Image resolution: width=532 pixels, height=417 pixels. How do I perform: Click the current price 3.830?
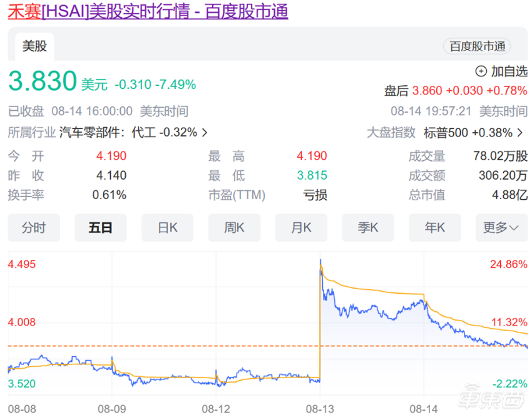click(x=43, y=81)
